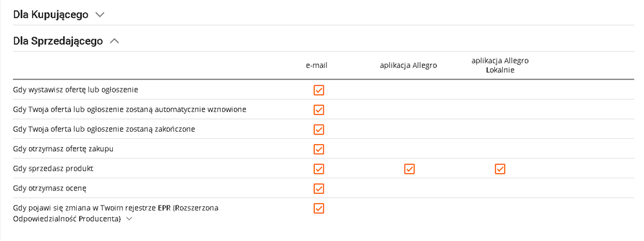Disable aplikacja Allegro notification for sold product

[410, 169]
